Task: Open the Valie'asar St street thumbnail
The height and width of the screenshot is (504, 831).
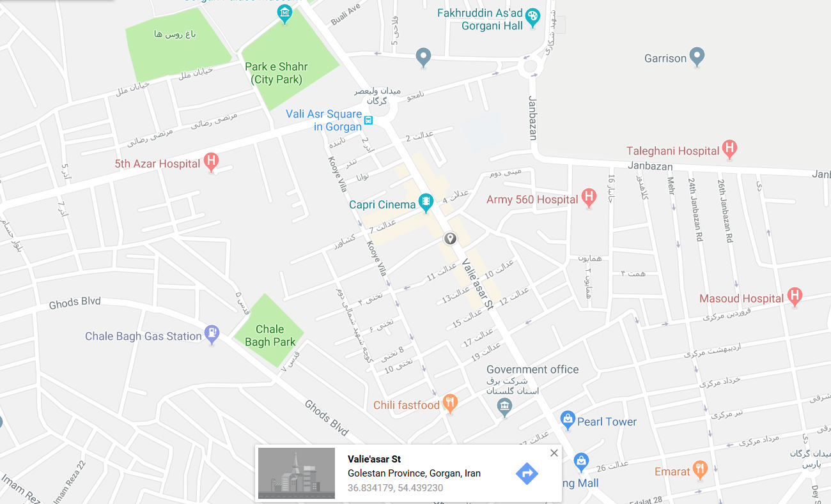Action: pyautogui.click(x=297, y=473)
